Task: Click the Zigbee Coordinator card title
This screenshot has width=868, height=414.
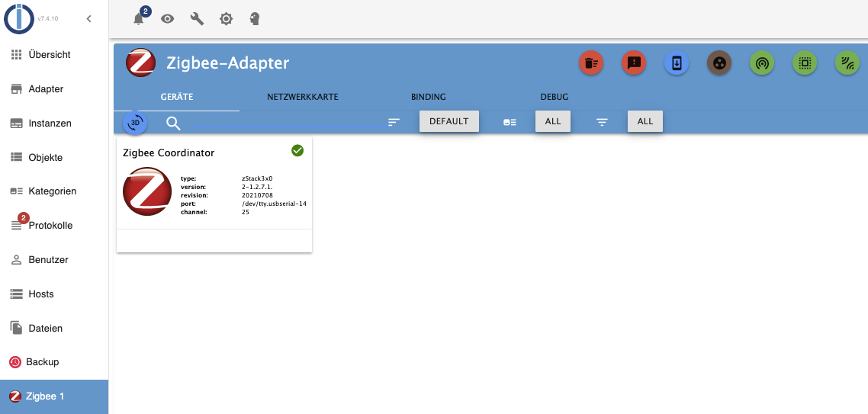Action: pos(169,152)
